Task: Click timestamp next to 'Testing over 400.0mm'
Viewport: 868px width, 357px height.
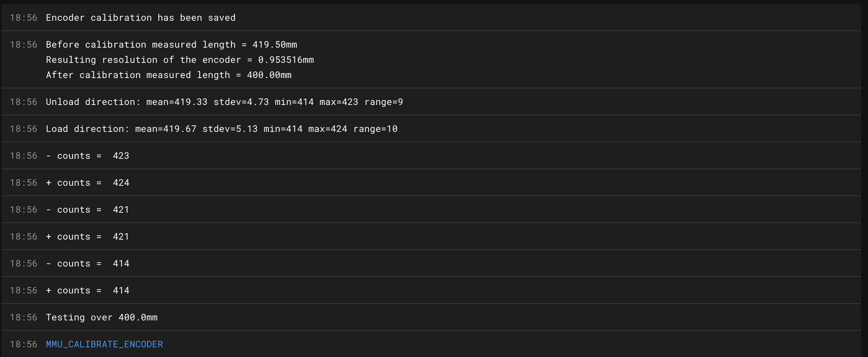Action: pyautogui.click(x=23, y=317)
